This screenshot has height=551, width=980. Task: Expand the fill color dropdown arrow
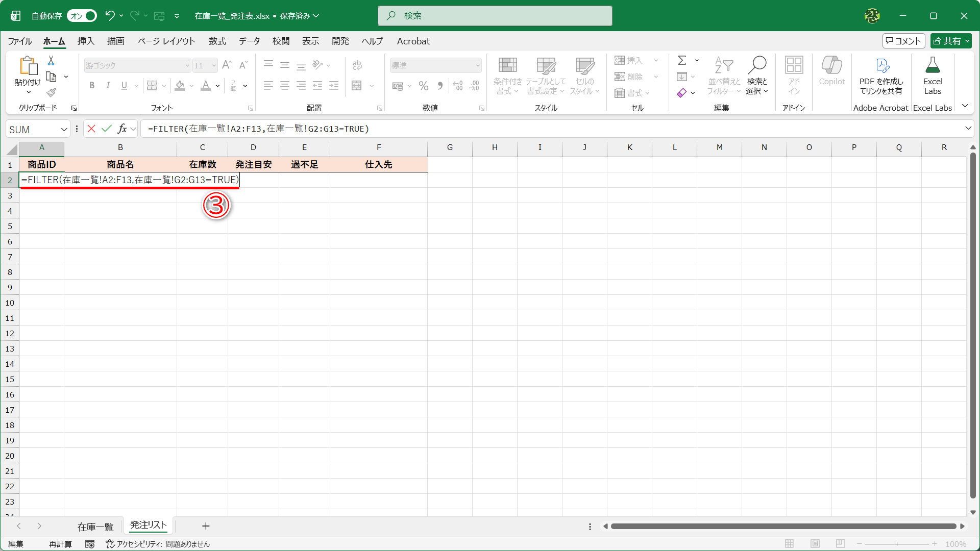pos(191,85)
